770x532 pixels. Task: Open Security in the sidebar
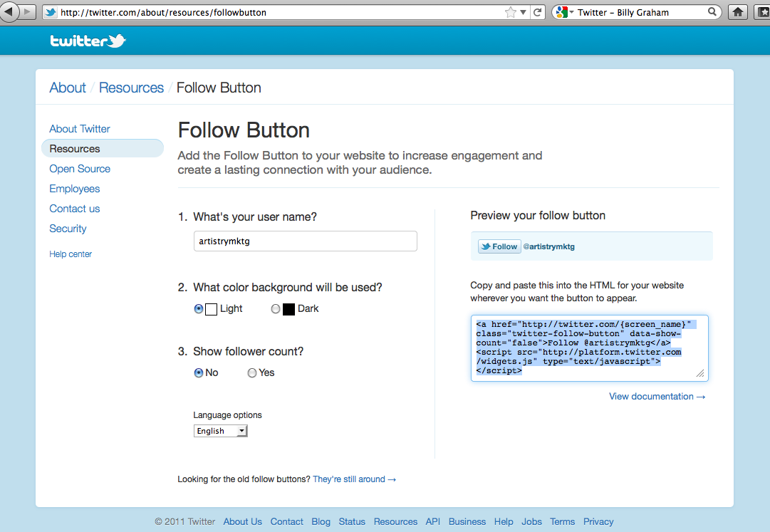68,229
